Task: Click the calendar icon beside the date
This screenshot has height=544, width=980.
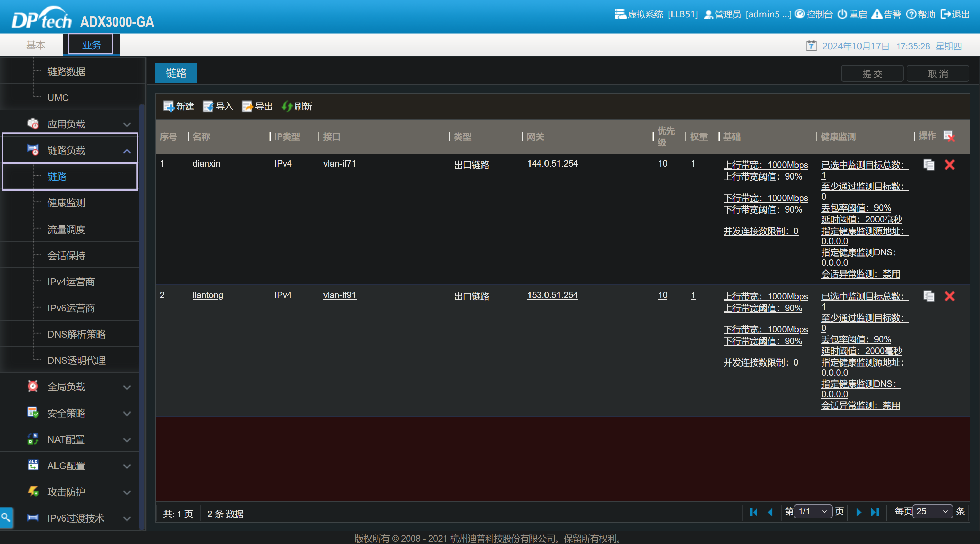Action: 811,46
